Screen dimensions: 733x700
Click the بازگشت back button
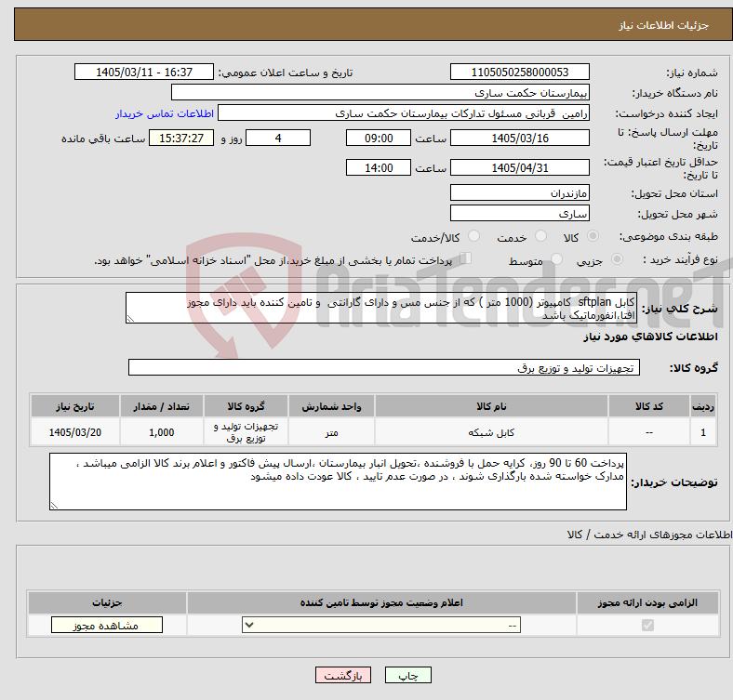coord(343,676)
